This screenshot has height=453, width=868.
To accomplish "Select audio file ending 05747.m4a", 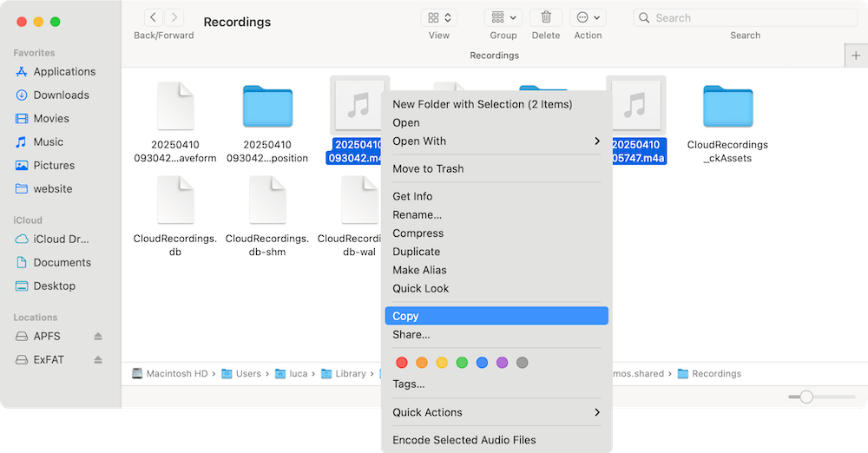I will (636, 121).
